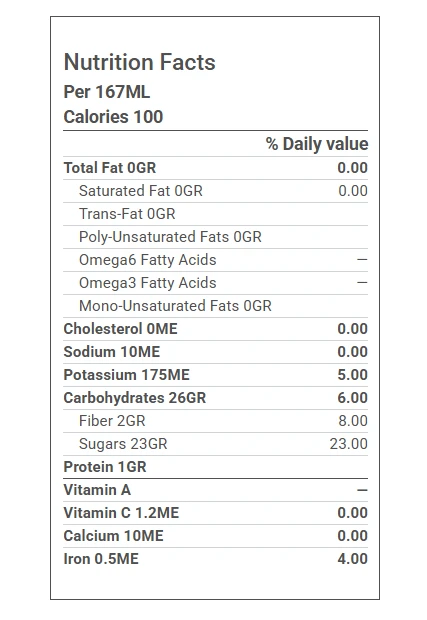427x620 pixels.
Task: Select Poly-Unsaturated Fats 0GR row
Action: click(215, 237)
